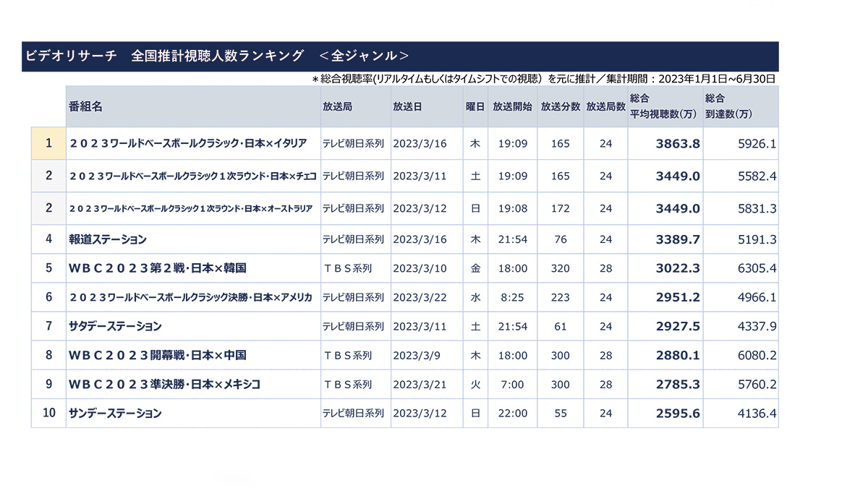Click the broadcast minutes value 172
868x496 pixels.
561,208
